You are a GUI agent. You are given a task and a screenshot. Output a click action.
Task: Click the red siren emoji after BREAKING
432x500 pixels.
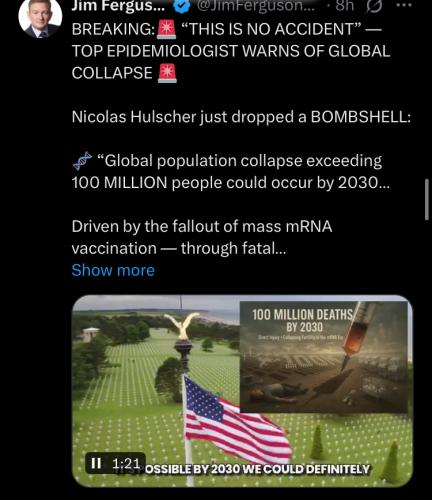pyautogui.click(x=166, y=29)
